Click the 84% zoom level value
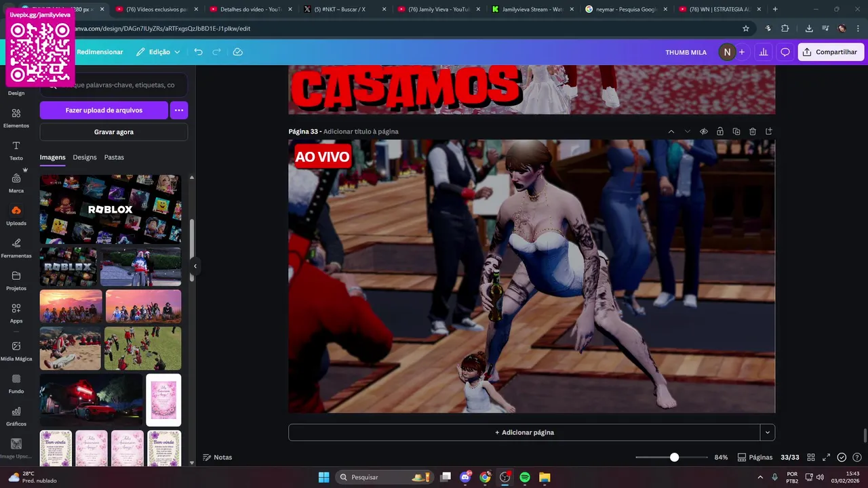 721,457
